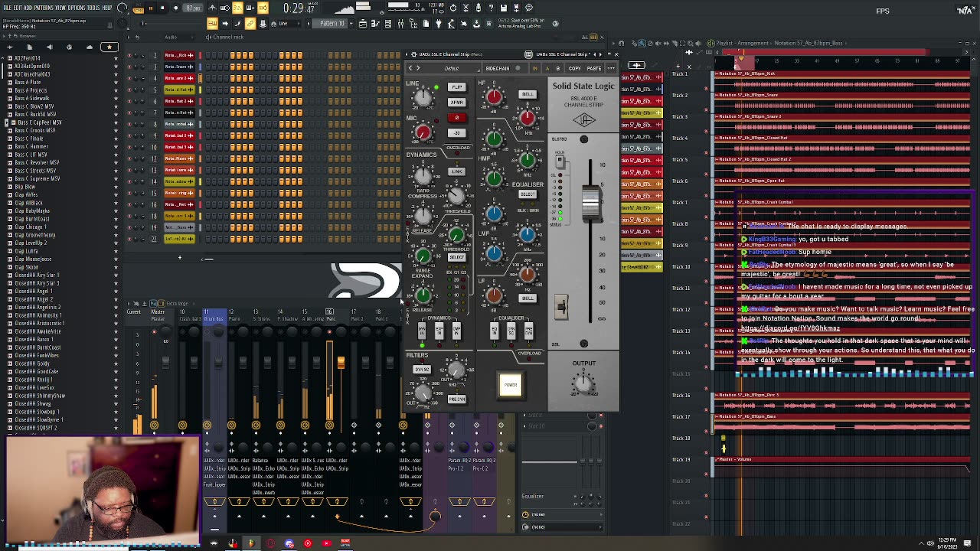Toggle the -20 pad button under XFMR
Screen dimensions: 980x551
(456, 133)
